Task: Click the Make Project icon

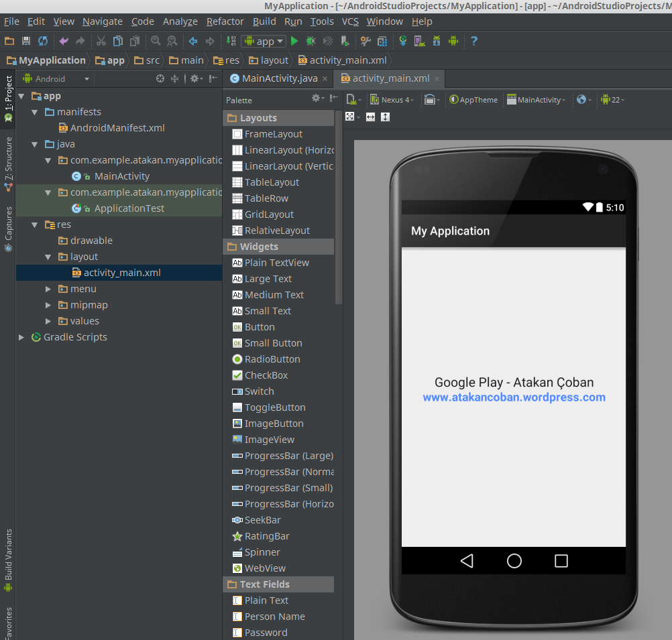Action: tap(231, 41)
